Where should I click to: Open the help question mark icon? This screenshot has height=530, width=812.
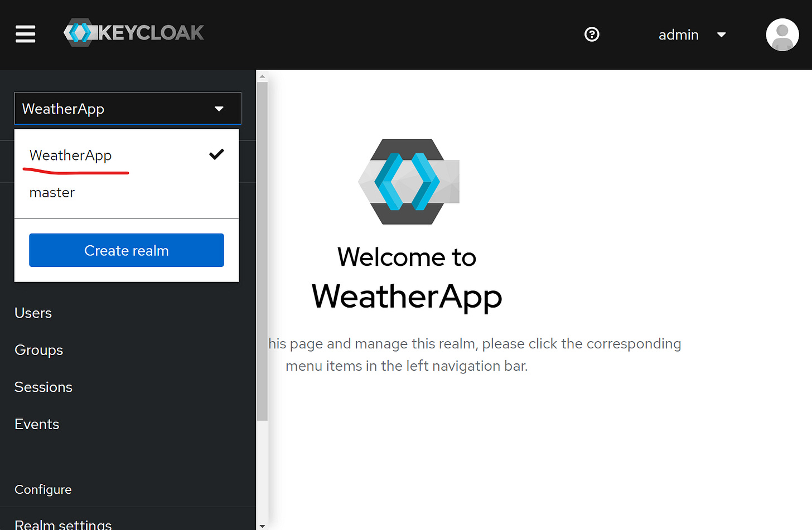592,35
